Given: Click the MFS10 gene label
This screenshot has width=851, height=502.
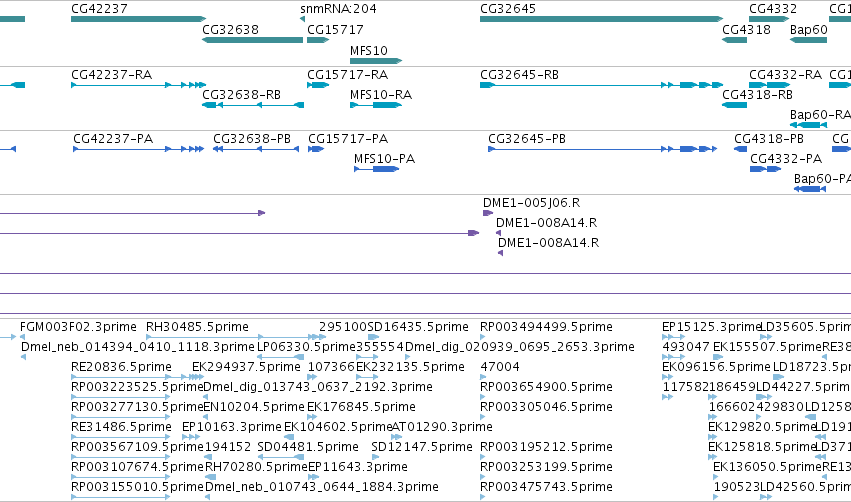Looking at the screenshot, I should pyautogui.click(x=369, y=50).
